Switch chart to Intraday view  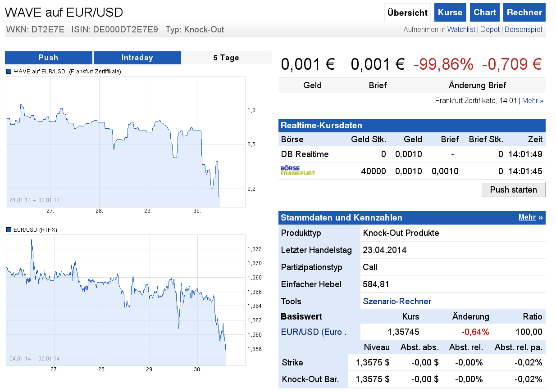pos(137,58)
